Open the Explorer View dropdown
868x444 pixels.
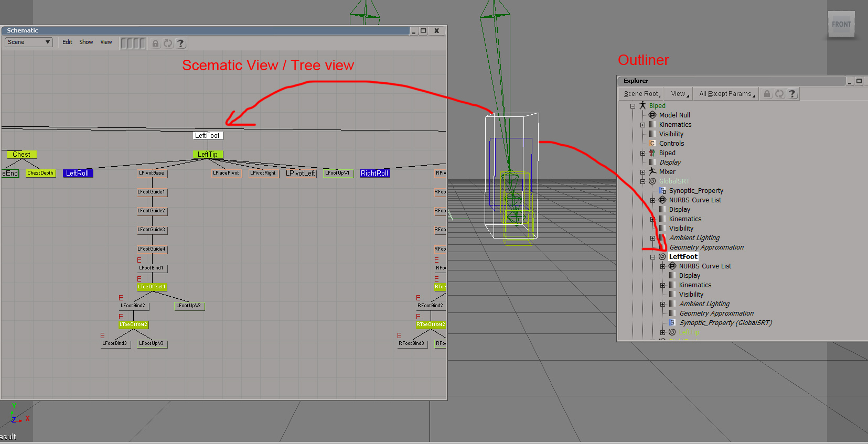click(680, 94)
